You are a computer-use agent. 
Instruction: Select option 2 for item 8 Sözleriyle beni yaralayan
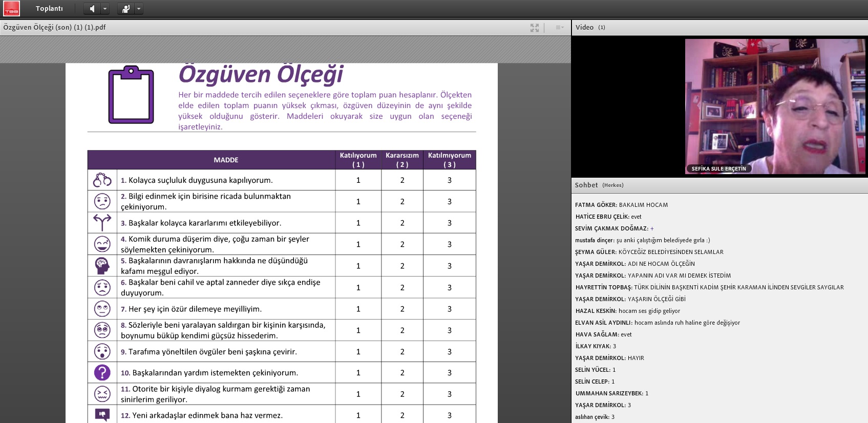(403, 331)
